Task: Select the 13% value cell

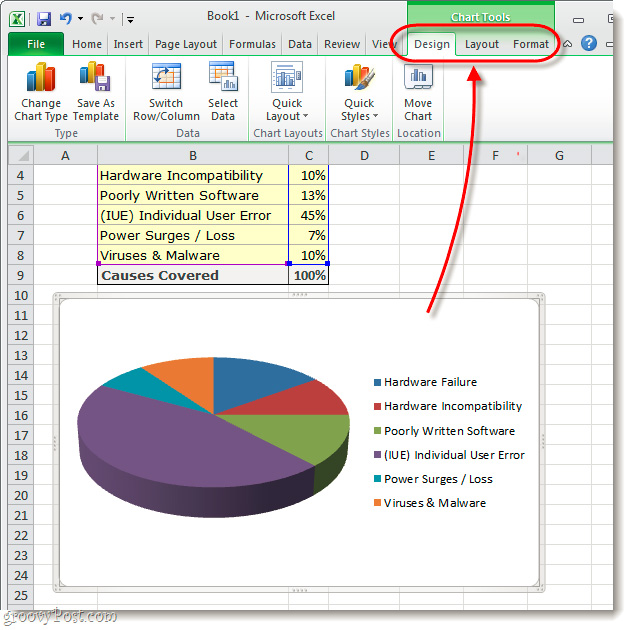Action: 309,195
